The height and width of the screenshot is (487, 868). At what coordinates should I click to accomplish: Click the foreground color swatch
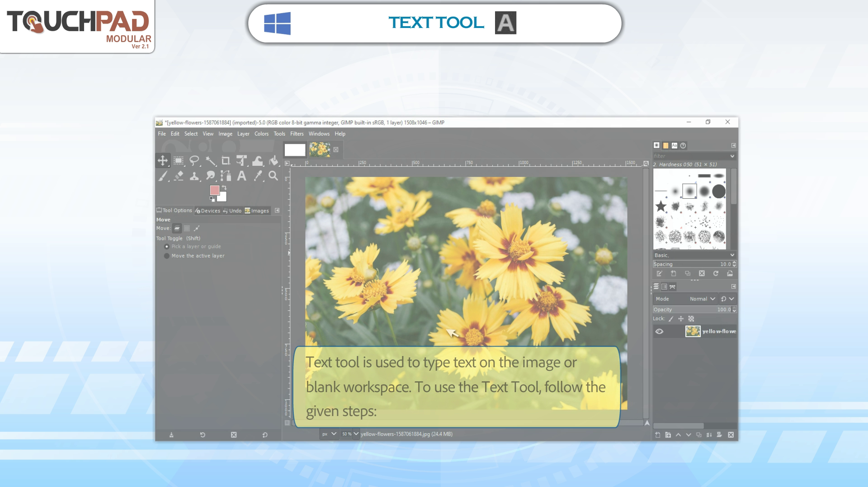[x=215, y=190]
